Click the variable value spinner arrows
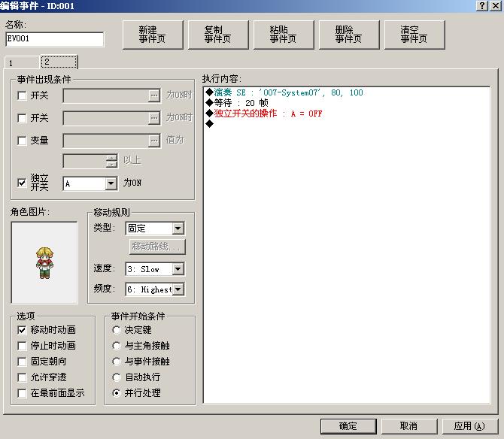504x439 pixels. [111, 161]
